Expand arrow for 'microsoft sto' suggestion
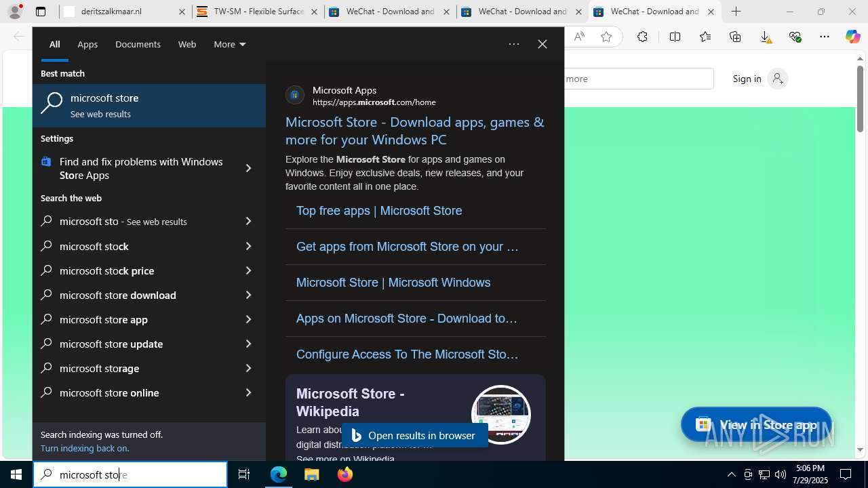The width and height of the screenshot is (868, 488). pos(248,221)
